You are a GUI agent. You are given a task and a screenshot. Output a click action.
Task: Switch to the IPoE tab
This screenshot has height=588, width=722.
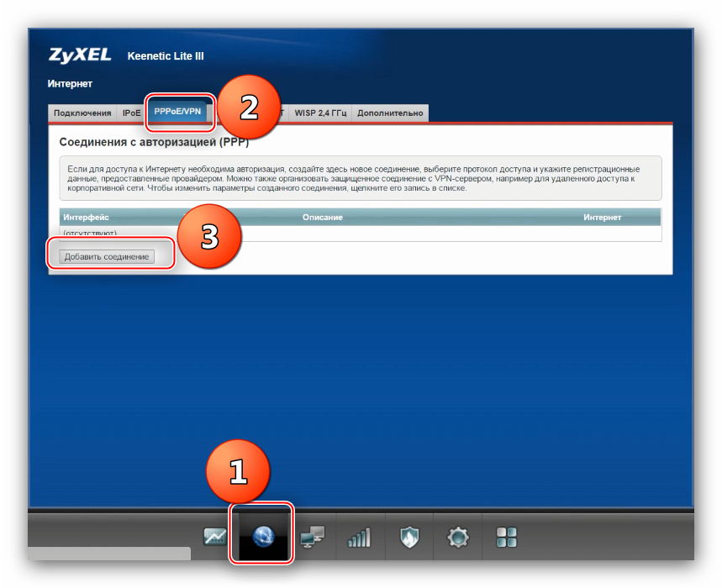click(131, 113)
